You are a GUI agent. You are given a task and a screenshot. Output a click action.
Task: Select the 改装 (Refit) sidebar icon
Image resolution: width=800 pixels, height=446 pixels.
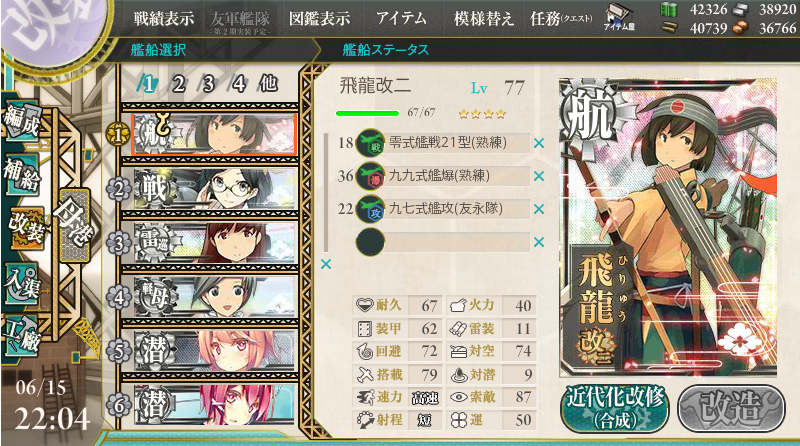click(27, 228)
